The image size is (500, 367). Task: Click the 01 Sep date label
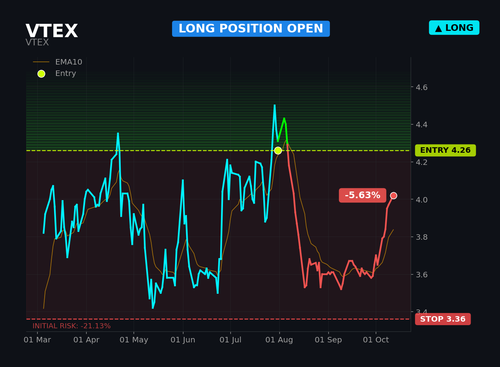pos(328,340)
